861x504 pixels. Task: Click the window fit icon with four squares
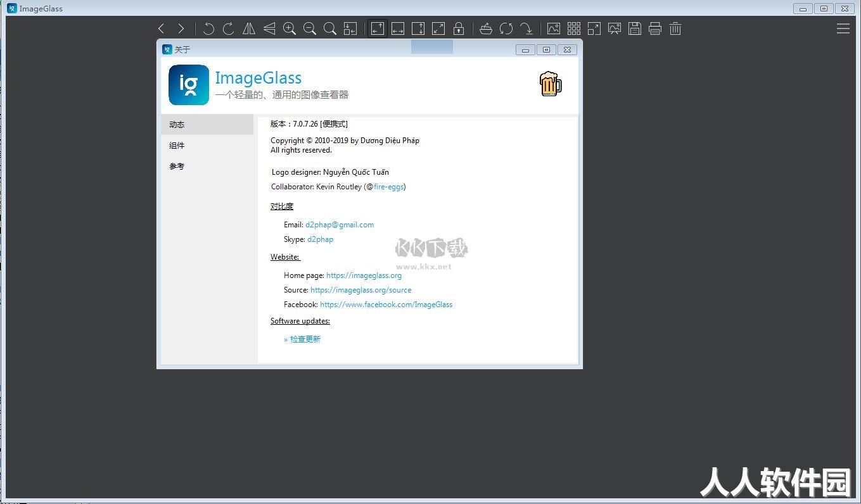click(x=350, y=28)
